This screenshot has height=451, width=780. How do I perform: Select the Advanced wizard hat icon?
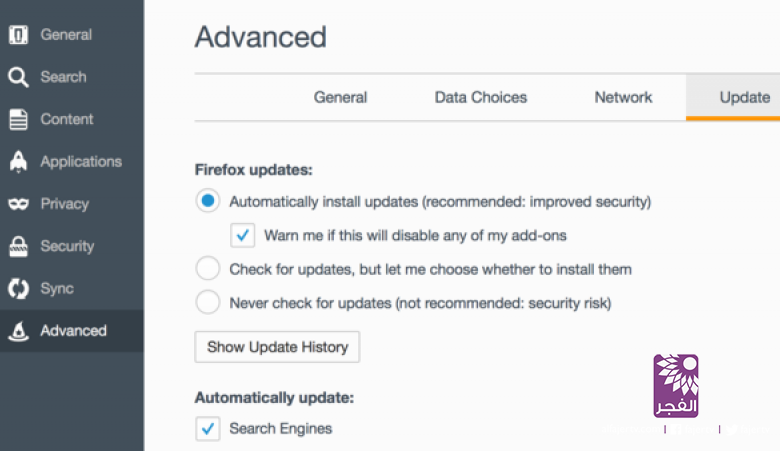point(17,331)
